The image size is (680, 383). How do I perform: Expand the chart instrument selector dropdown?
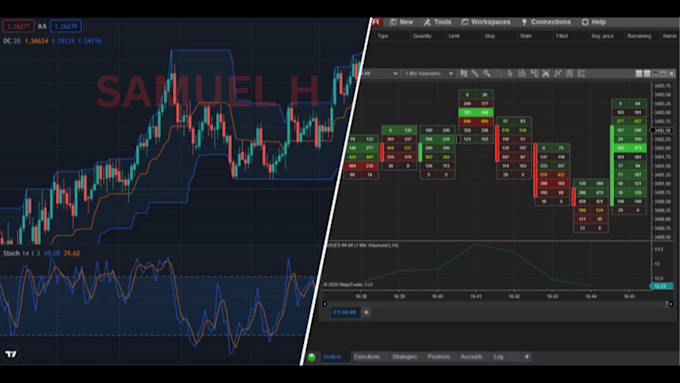point(395,74)
